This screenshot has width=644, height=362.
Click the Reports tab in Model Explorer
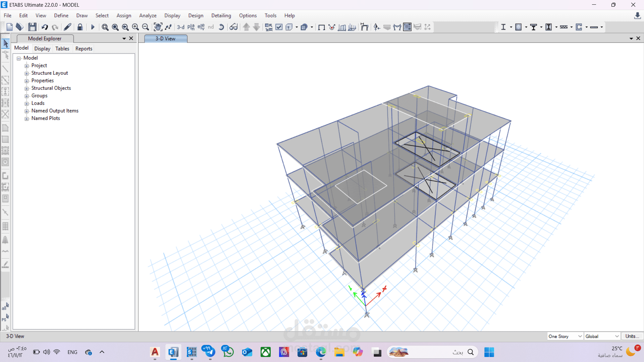coord(84,49)
